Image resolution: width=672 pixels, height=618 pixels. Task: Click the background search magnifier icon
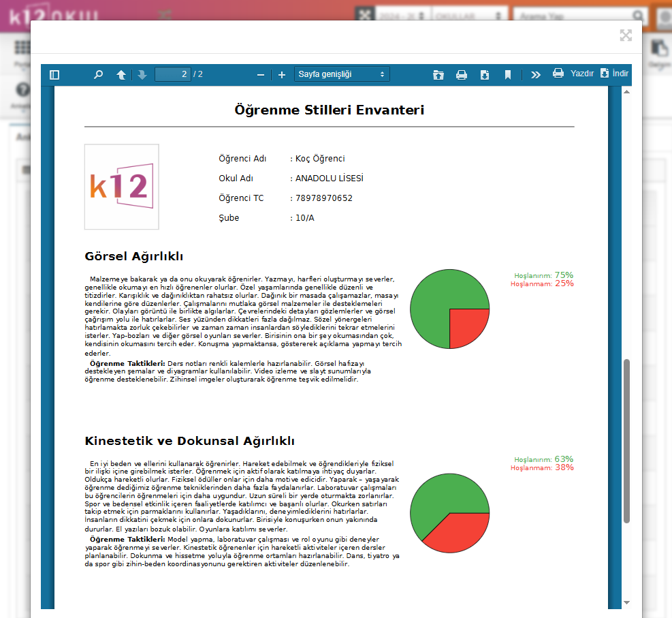638,16
